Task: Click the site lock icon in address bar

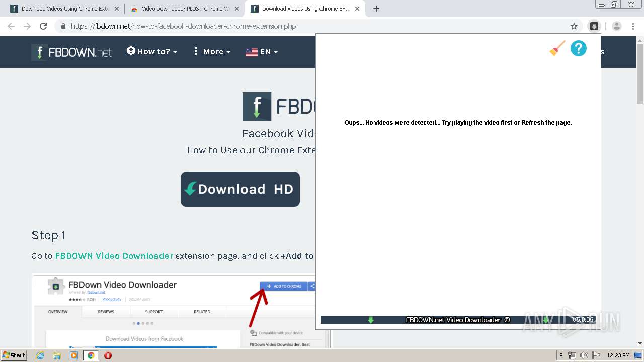Action: click(x=63, y=26)
